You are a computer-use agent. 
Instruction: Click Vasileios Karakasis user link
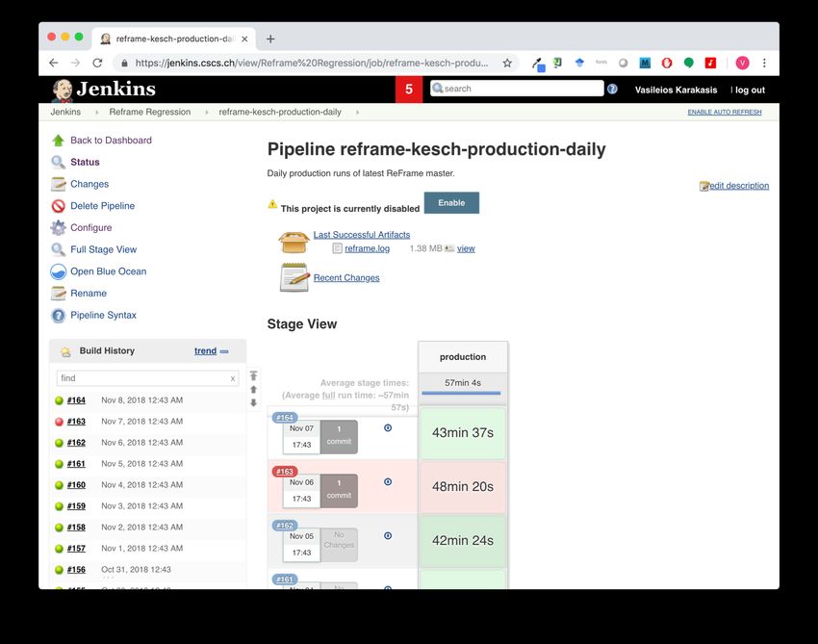[x=677, y=90]
